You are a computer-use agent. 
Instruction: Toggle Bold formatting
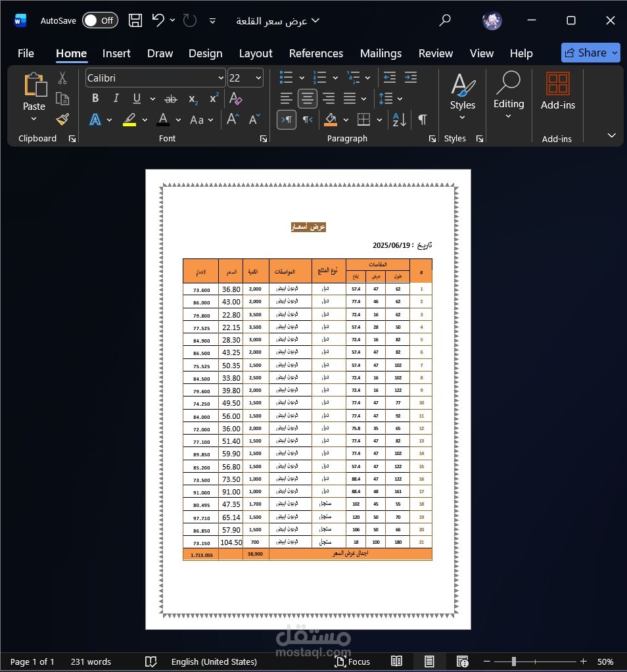pos(95,99)
